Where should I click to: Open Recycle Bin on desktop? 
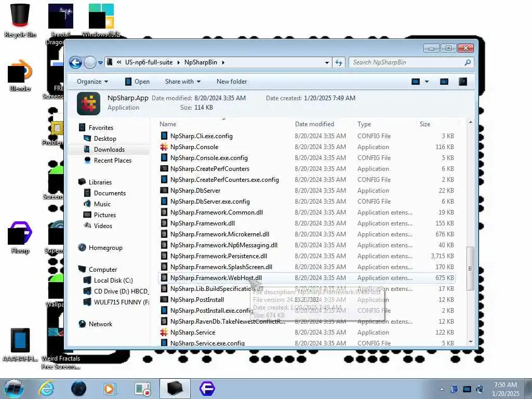click(20, 20)
